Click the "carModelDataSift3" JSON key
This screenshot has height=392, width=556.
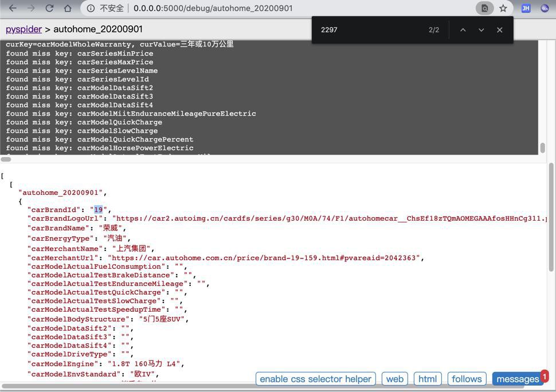coord(69,337)
